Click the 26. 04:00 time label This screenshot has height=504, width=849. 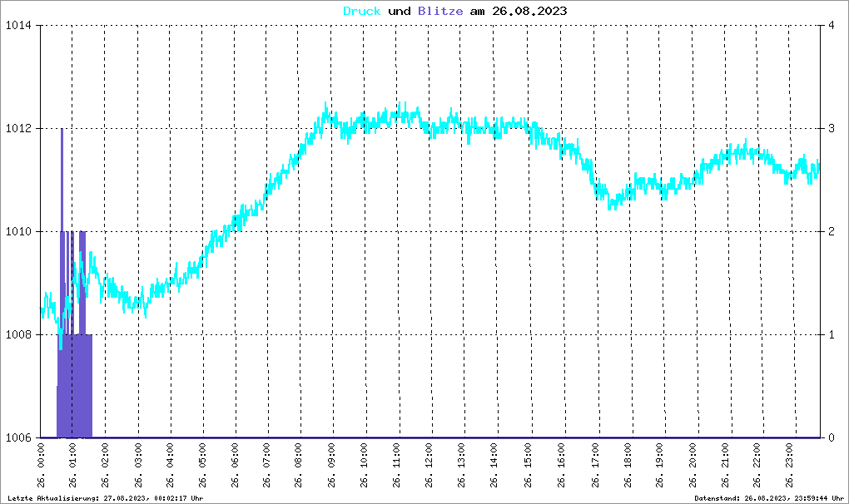170,465
